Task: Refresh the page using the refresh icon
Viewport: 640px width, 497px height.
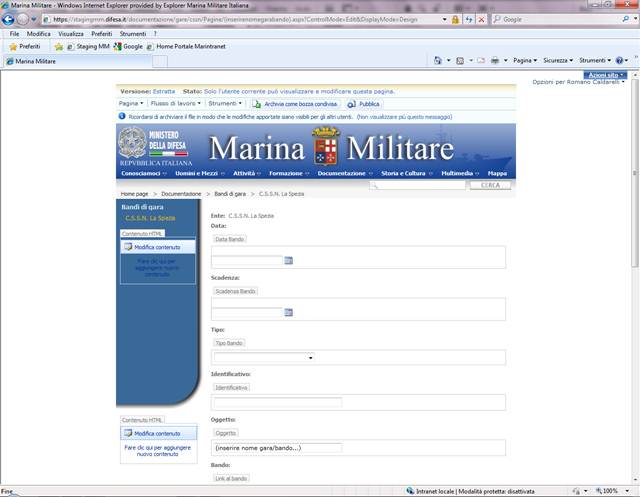Action: pos(469,20)
